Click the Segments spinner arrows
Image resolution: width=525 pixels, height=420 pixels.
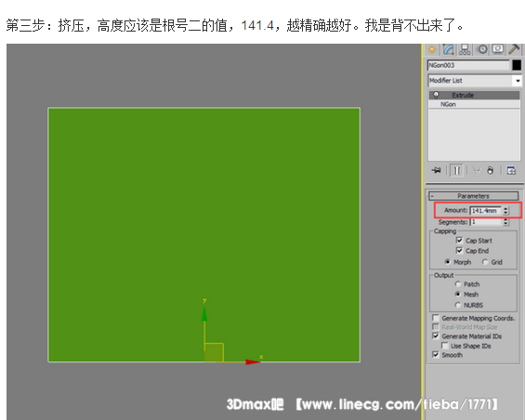click(505, 222)
